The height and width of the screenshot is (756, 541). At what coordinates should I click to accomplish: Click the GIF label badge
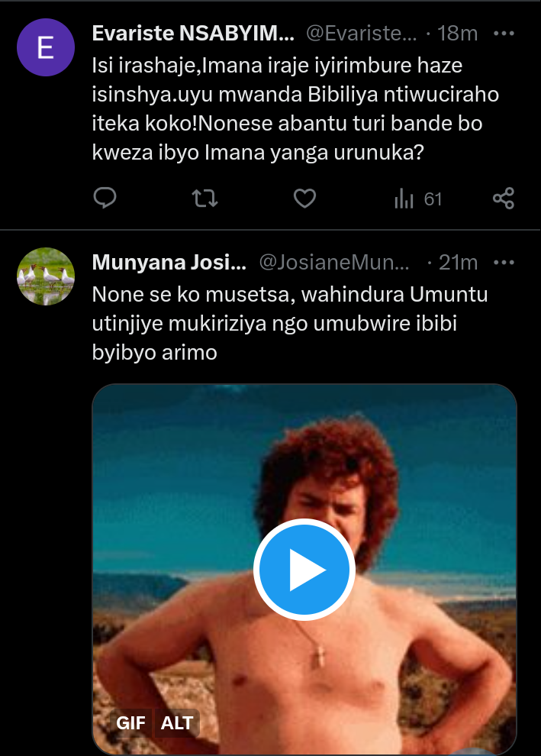pos(131,722)
